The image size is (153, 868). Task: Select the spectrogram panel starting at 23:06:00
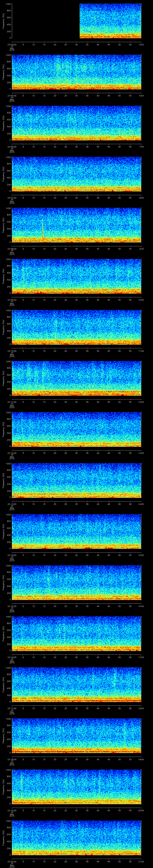[x=76, y=123]
